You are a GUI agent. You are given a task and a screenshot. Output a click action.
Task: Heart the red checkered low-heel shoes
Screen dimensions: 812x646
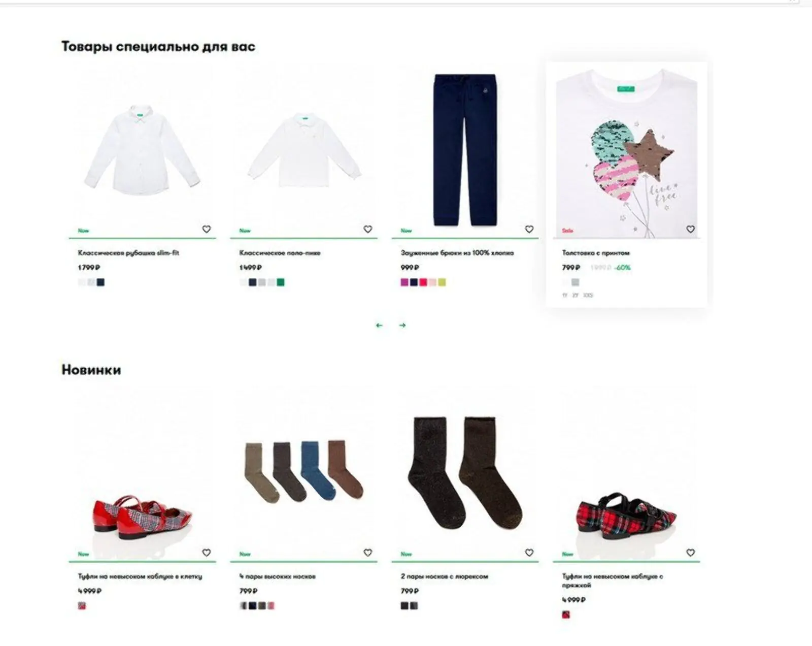(x=206, y=553)
